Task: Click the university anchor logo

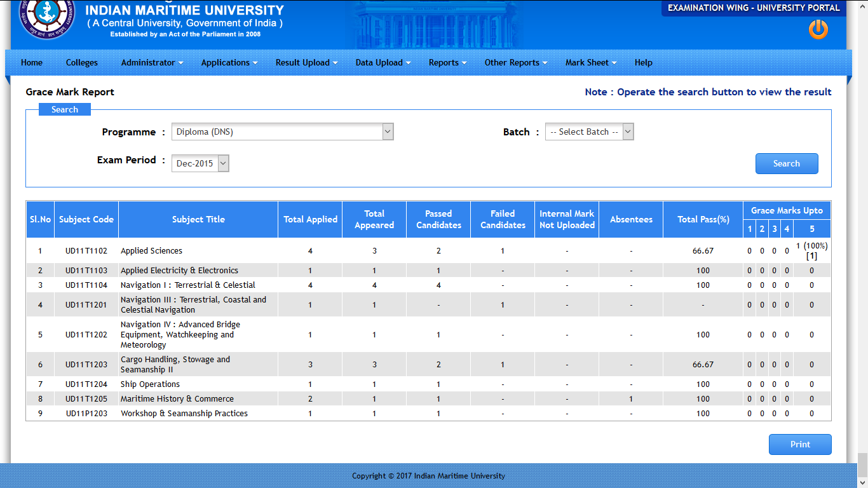Action: coord(47,17)
